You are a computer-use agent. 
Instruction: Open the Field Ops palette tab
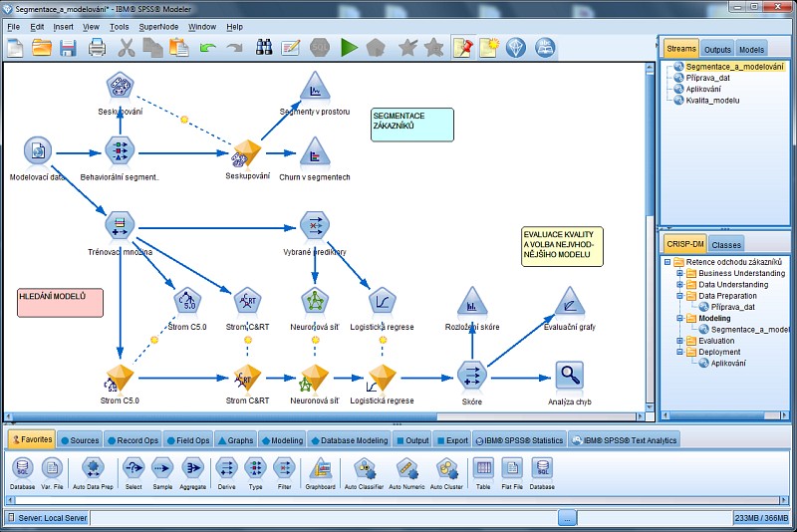(188, 440)
